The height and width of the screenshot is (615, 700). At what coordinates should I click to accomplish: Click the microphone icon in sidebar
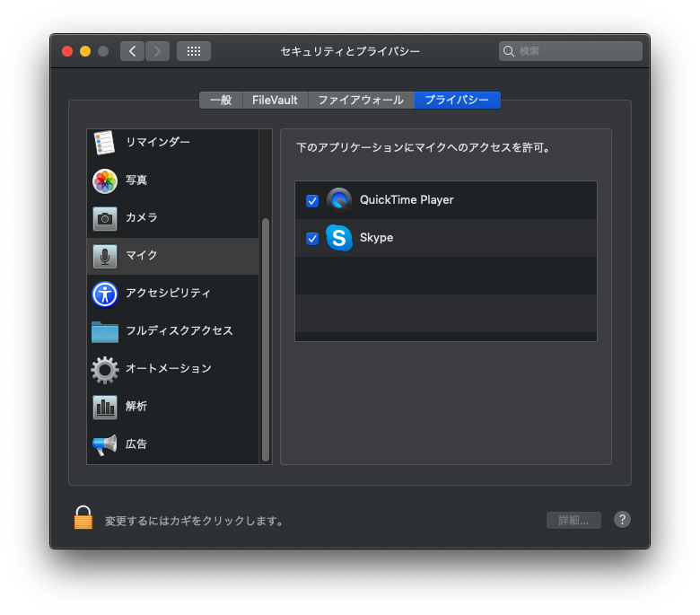[105, 257]
